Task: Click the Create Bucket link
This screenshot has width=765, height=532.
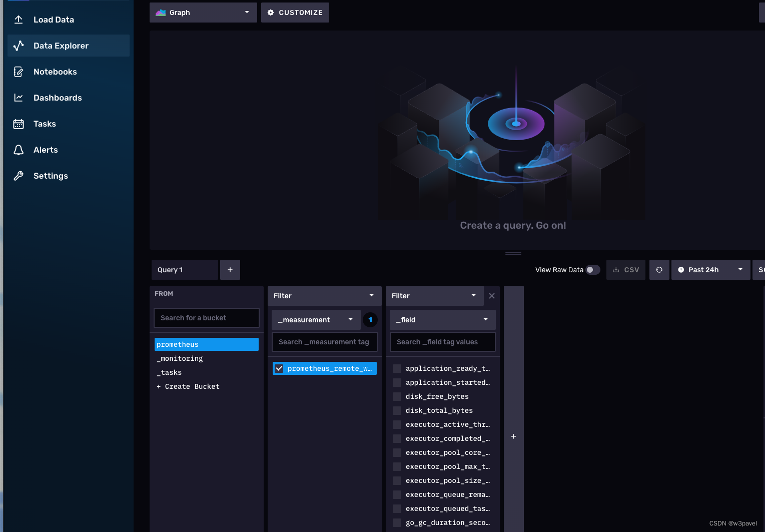Action: (188, 386)
